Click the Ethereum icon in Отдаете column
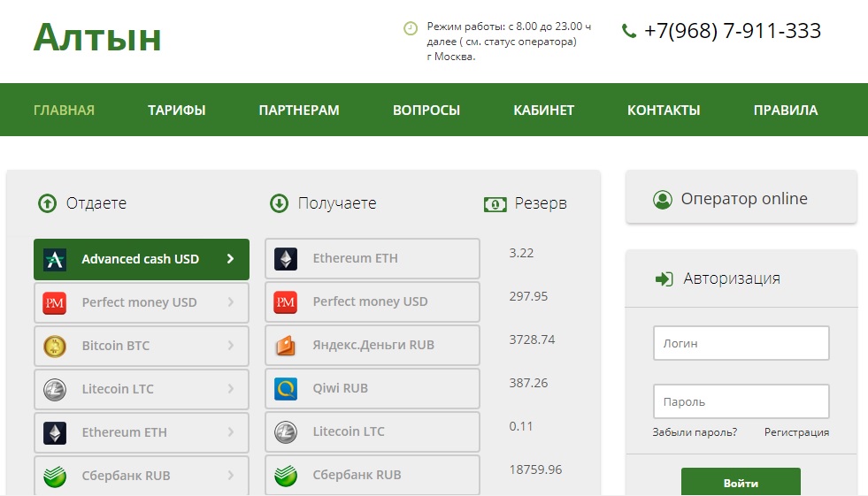The image size is (868, 496). click(55, 432)
